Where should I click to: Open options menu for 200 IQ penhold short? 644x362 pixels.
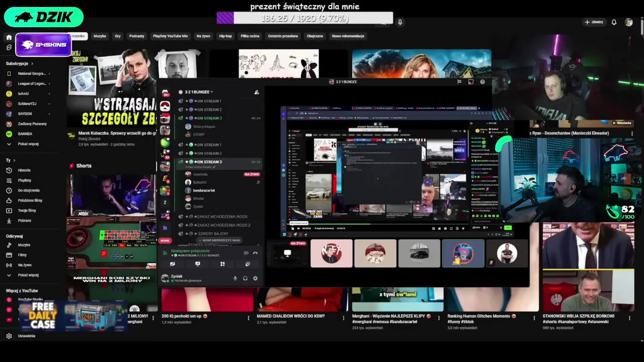coord(248,318)
